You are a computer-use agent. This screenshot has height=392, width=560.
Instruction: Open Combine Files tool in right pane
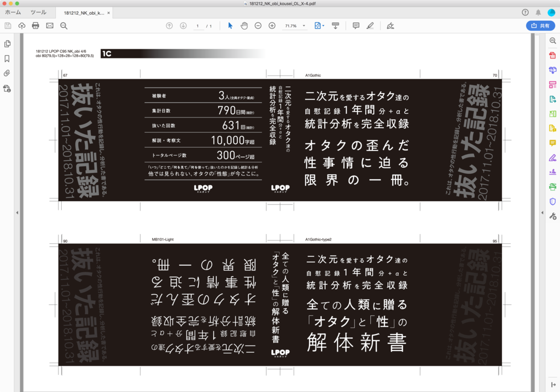(x=552, y=70)
